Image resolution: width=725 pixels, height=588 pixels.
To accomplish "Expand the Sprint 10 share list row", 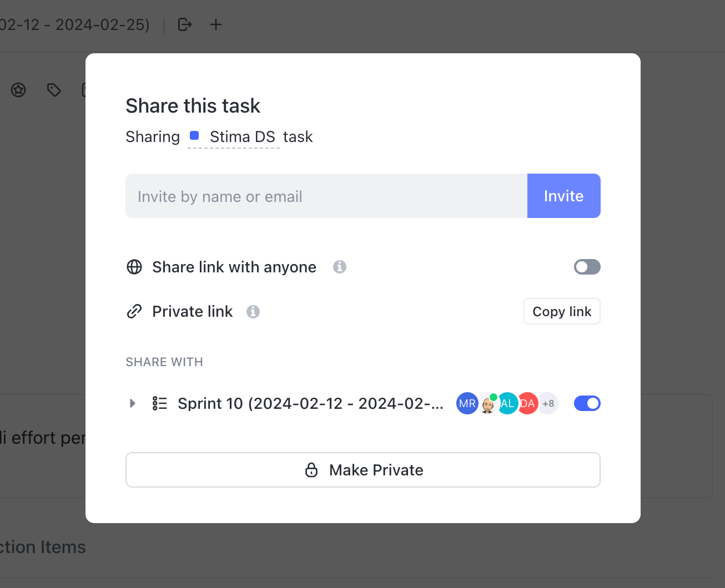I will [133, 403].
